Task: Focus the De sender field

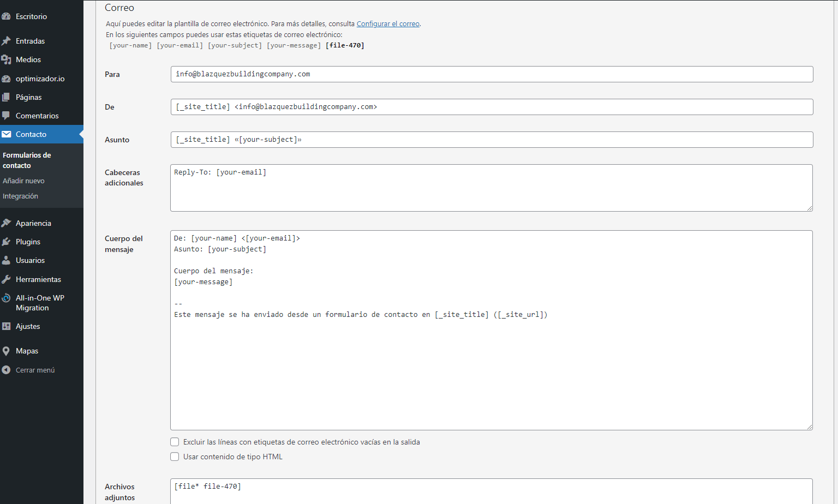Action: (x=492, y=107)
